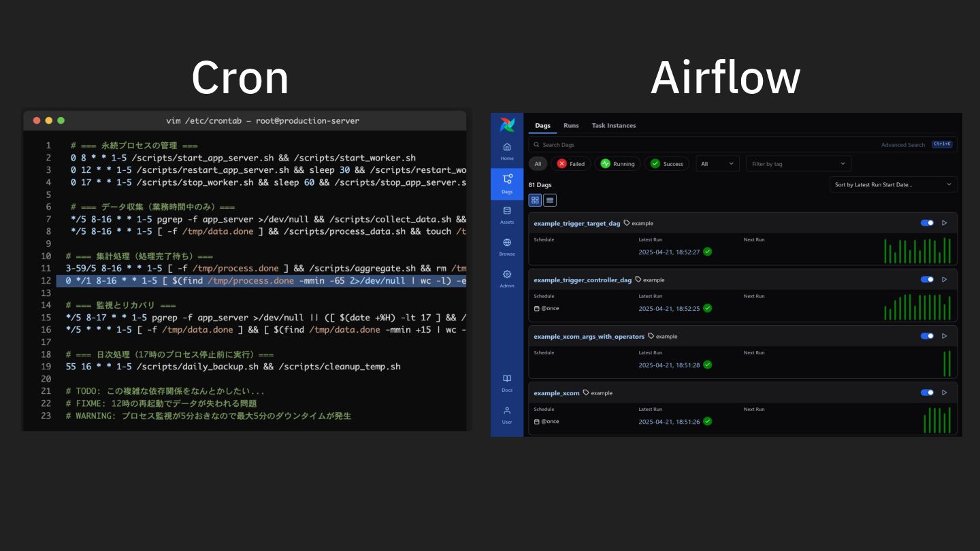Pause example_trigger_controller_dag with its toggle
The width and height of the screenshot is (980, 551).
(x=927, y=279)
